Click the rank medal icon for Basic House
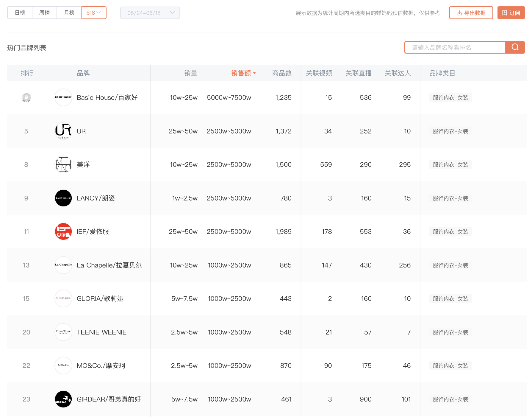 click(26, 98)
